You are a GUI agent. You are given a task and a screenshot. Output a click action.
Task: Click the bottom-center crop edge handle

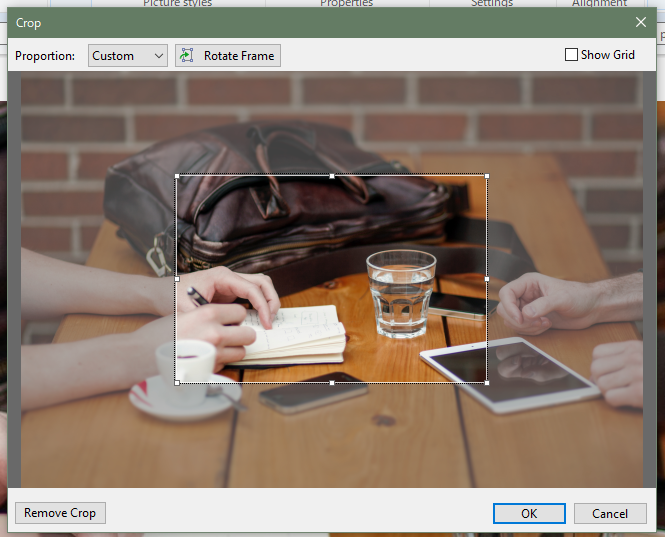(x=332, y=382)
